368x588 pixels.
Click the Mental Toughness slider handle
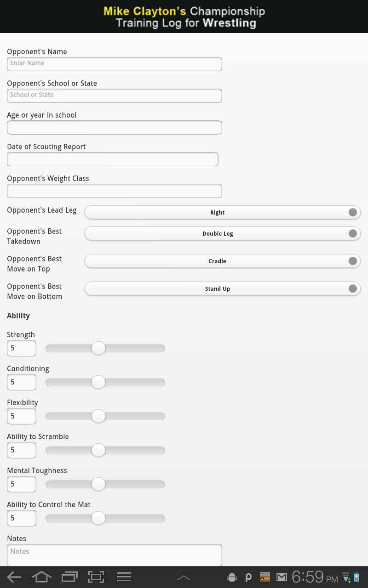(x=98, y=484)
